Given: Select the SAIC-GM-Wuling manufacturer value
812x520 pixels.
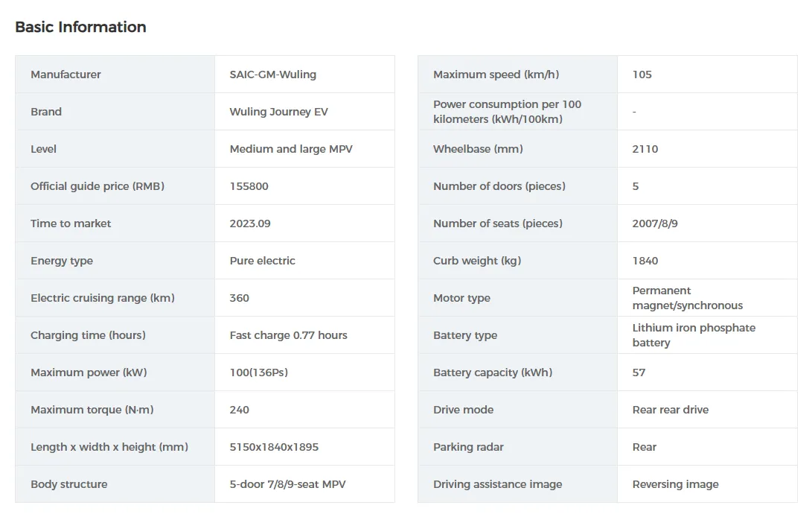Looking at the screenshot, I should [x=272, y=74].
